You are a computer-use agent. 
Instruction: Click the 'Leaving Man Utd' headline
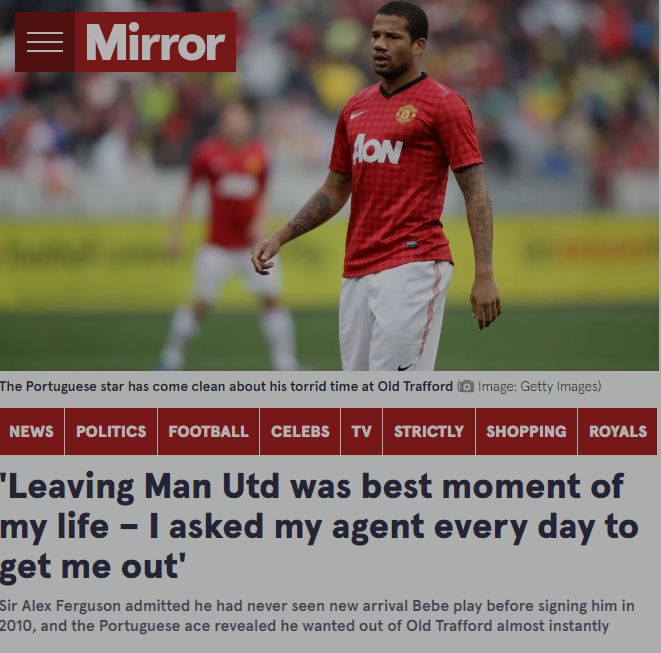319,527
